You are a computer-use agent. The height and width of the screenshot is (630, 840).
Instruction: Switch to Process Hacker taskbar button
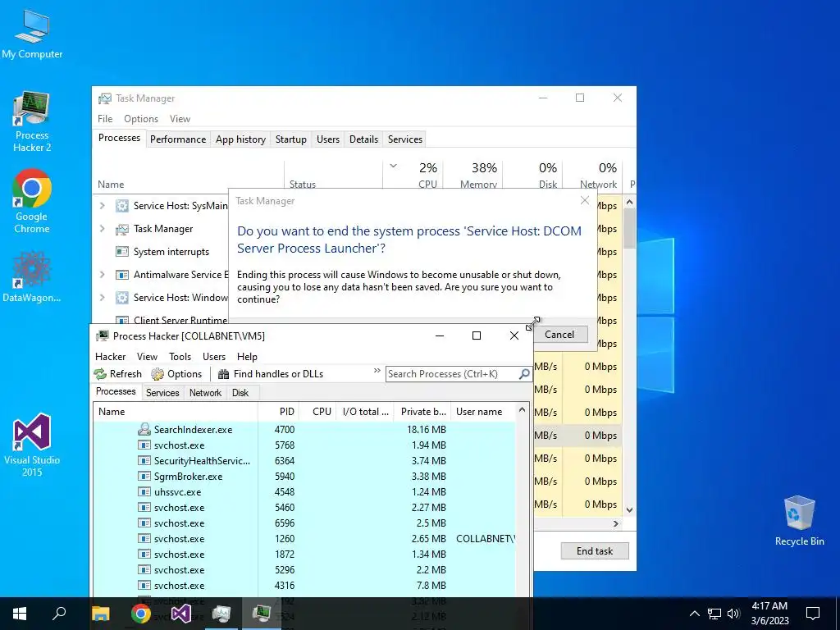[262, 614]
